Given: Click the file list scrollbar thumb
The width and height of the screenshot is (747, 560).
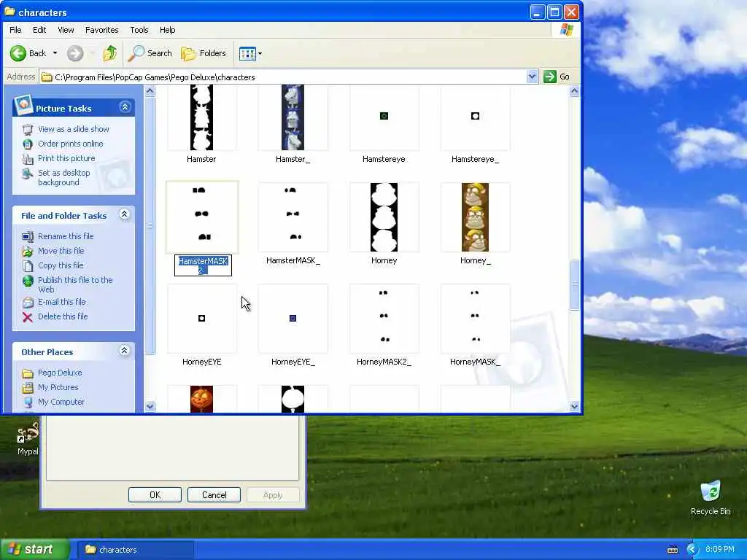Looking at the screenshot, I should click(574, 284).
